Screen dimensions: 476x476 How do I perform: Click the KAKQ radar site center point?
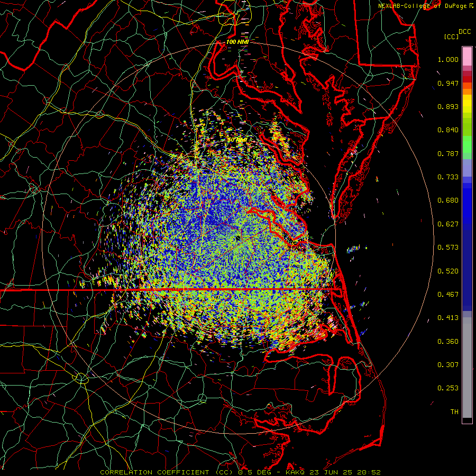pos(237,239)
